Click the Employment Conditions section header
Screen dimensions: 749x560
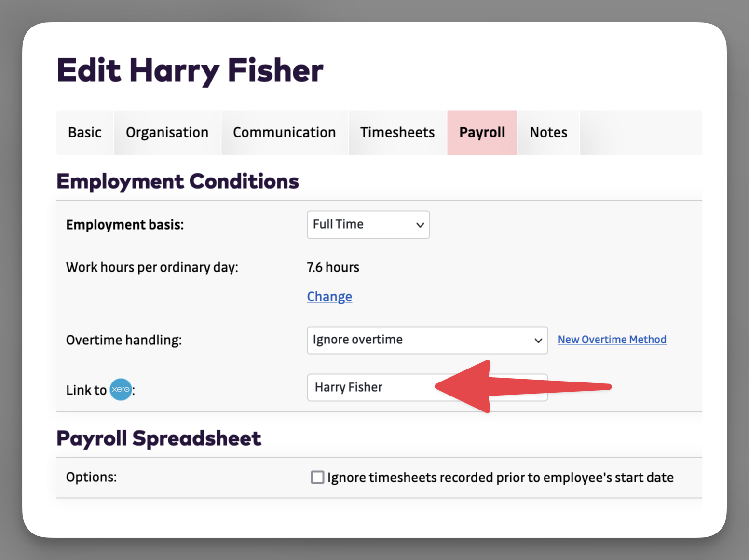click(177, 182)
